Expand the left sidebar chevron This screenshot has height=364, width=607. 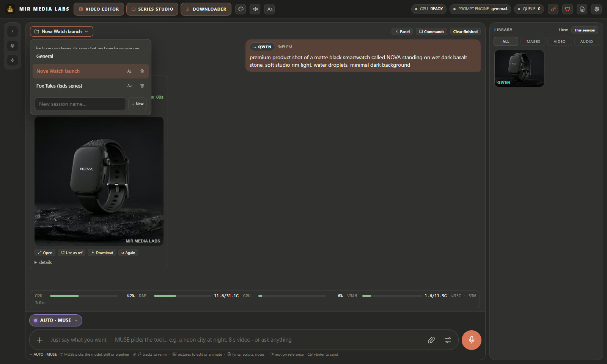coord(13,31)
